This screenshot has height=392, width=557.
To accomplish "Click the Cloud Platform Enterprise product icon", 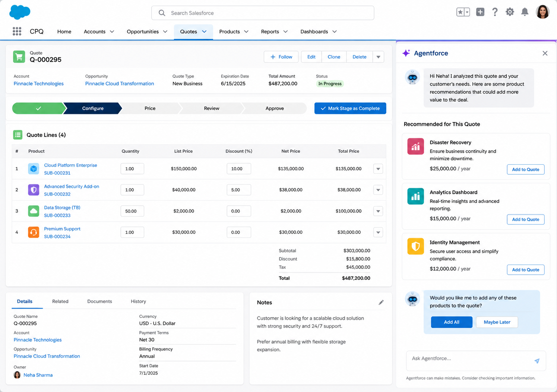I will (34, 169).
